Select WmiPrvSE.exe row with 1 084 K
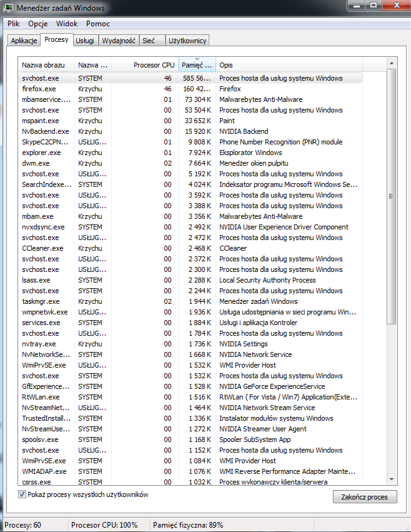The width and height of the screenshot is (411, 532). click(191, 461)
